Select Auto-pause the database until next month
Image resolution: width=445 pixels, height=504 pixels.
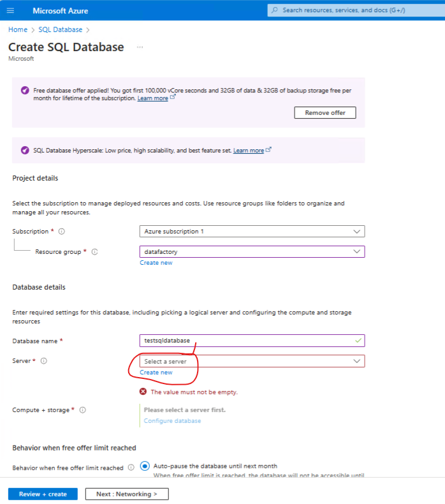pyautogui.click(x=145, y=466)
